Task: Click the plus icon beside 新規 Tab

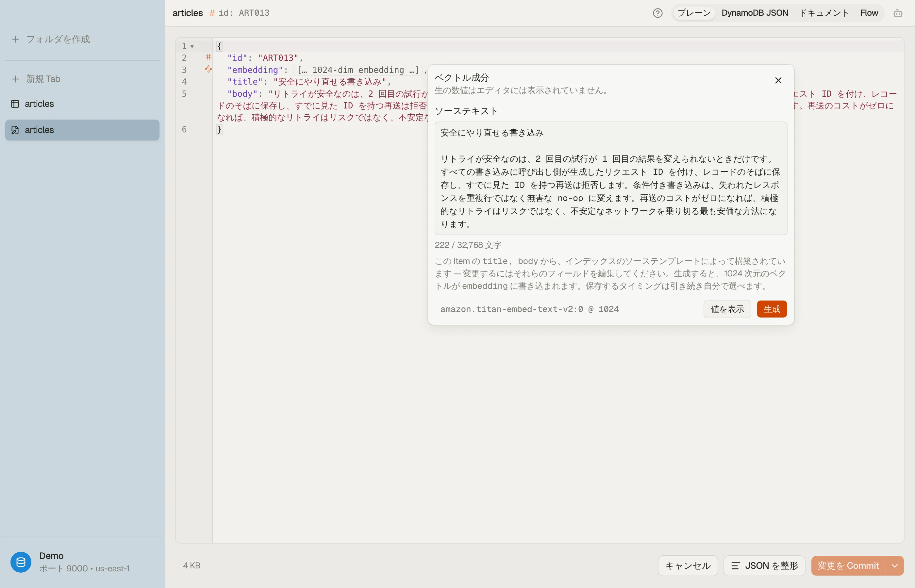Action: tap(16, 79)
